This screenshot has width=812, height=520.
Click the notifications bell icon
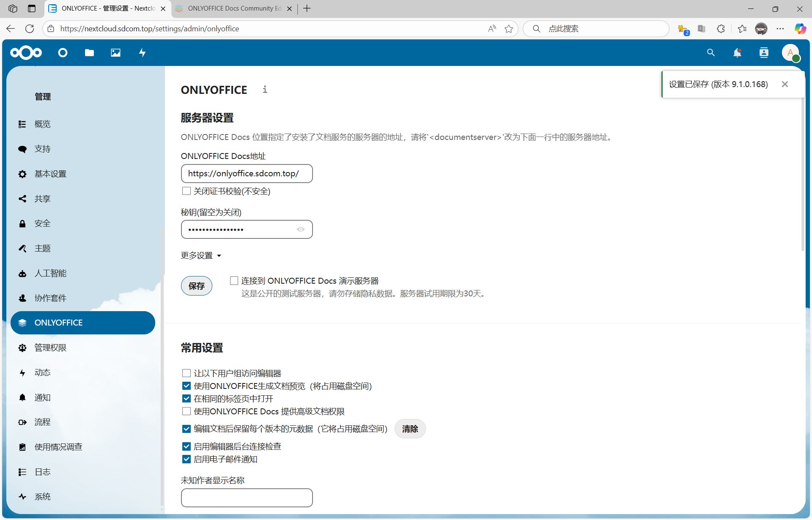click(x=737, y=53)
